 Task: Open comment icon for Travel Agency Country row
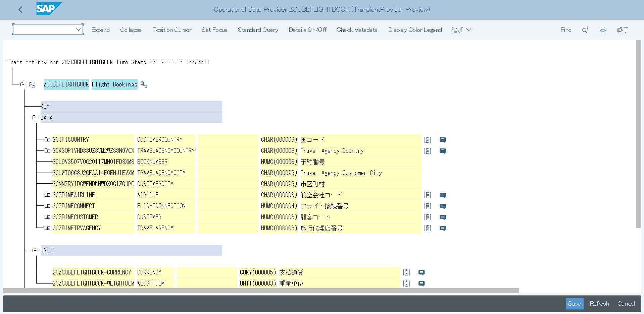click(x=443, y=151)
